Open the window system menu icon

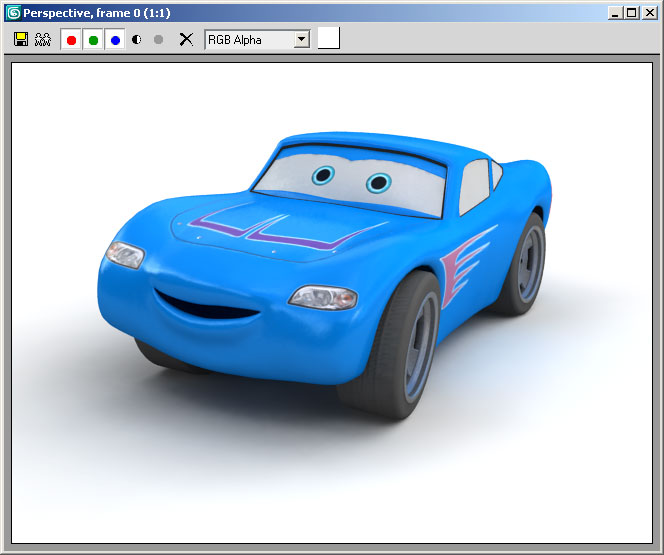(x=14, y=13)
